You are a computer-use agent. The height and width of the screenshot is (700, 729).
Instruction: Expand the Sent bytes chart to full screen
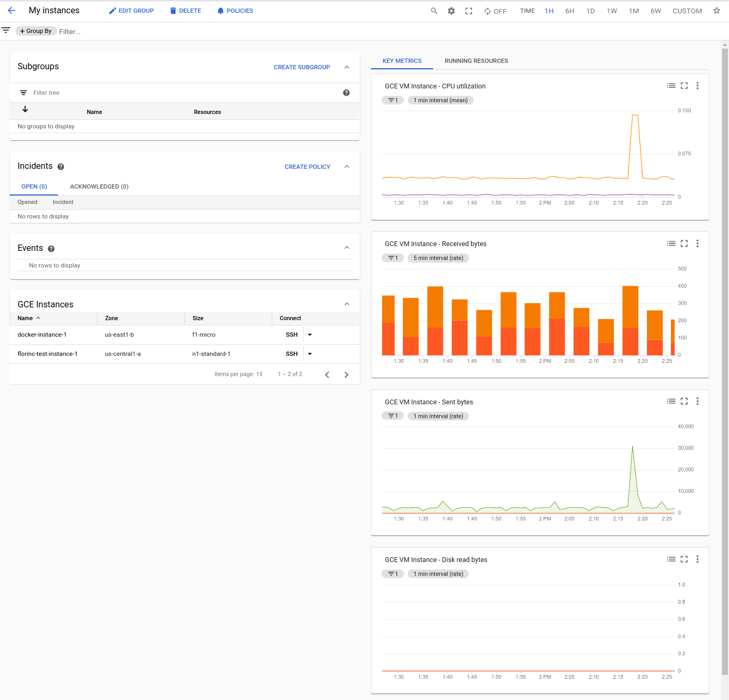click(x=684, y=401)
